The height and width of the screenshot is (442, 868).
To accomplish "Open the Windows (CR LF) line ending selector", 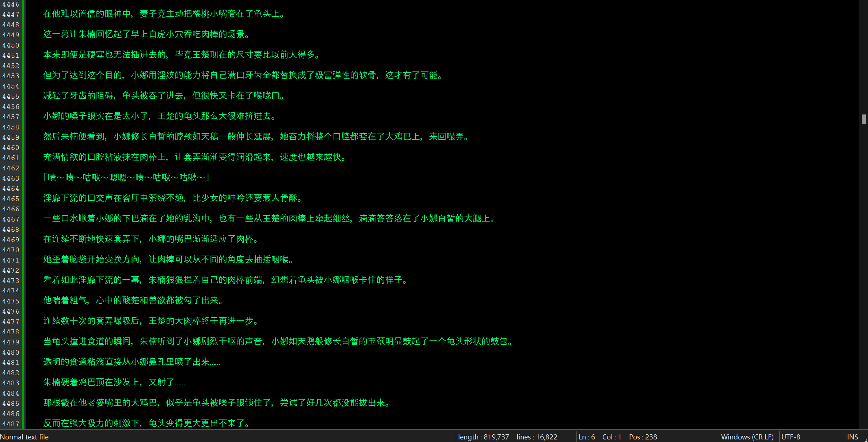I will [747, 437].
